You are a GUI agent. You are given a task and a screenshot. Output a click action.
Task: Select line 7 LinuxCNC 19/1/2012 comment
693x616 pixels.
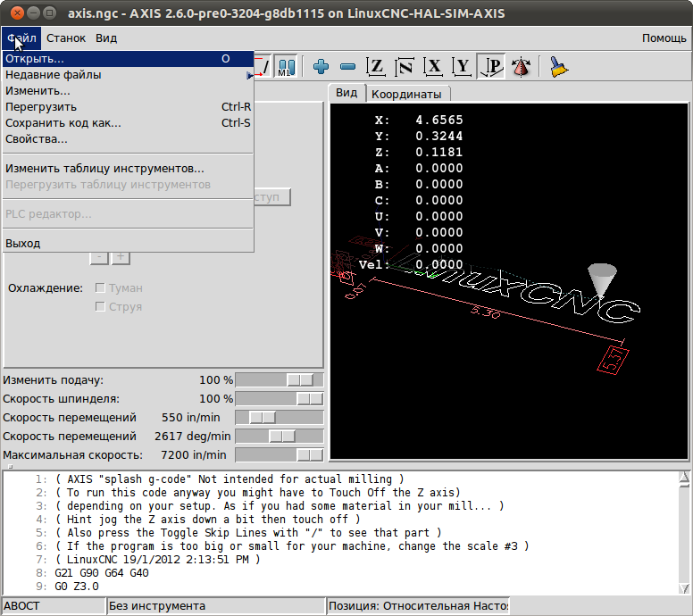point(158,560)
